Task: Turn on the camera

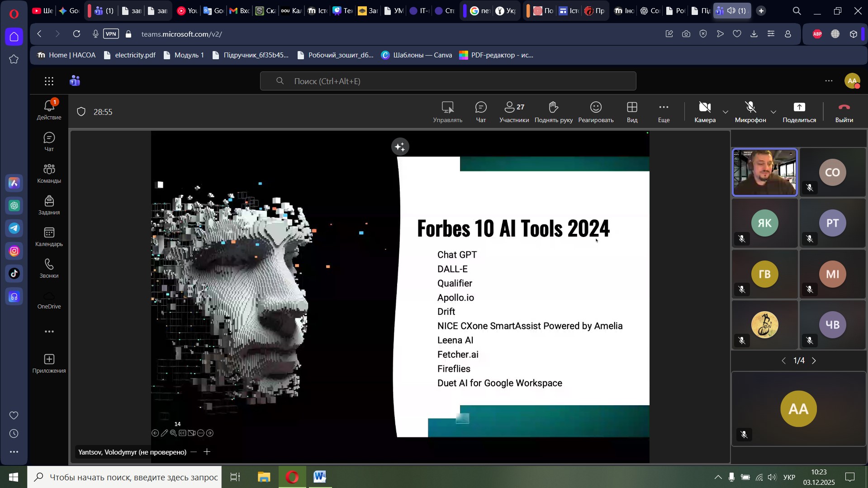Action: click(704, 112)
